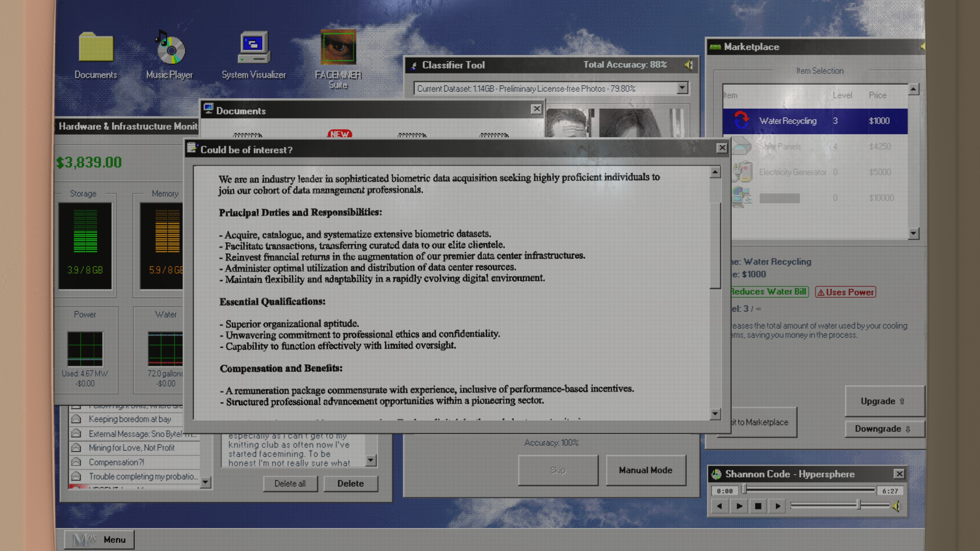This screenshot has width=980, height=551.
Task: Expand the Current Dataset dropdown
Action: point(682,88)
